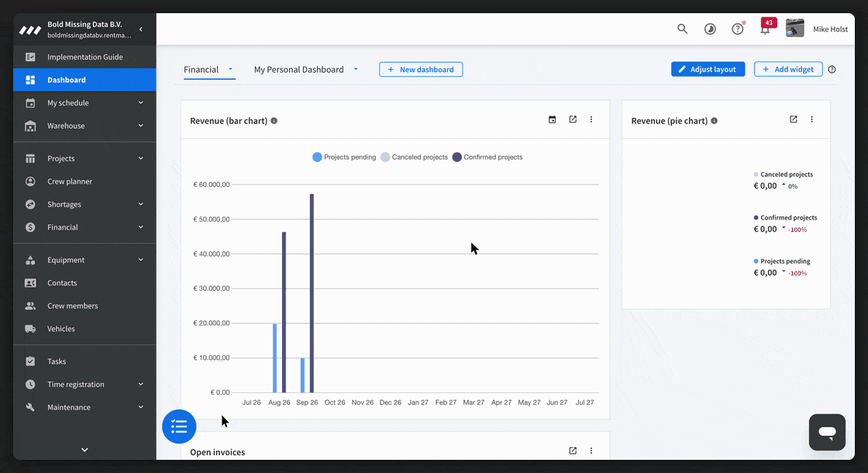
Task: Open the help question mark in top bar
Action: pos(737,29)
